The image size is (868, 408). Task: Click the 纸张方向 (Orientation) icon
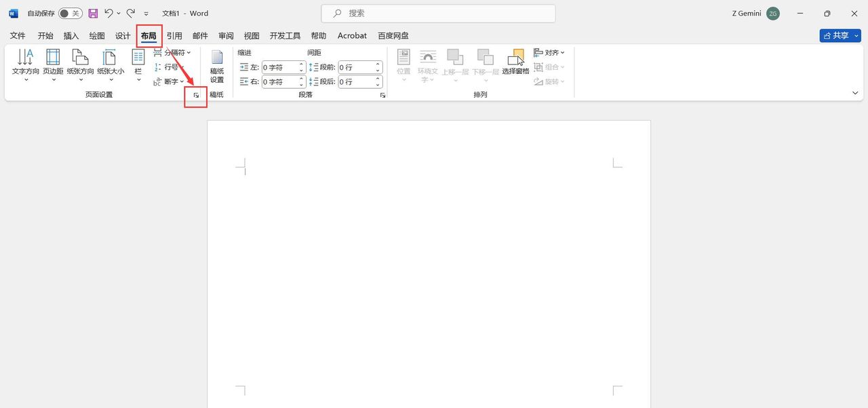(x=81, y=64)
